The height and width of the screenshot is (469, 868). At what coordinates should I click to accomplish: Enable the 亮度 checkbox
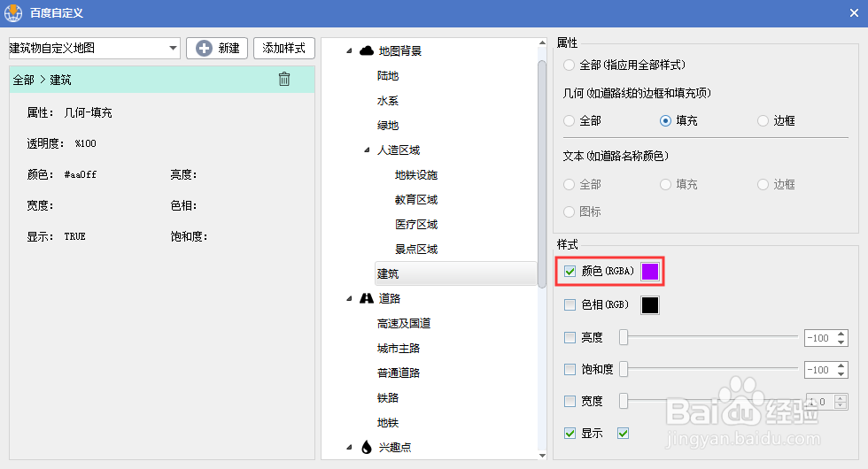pos(570,337)
